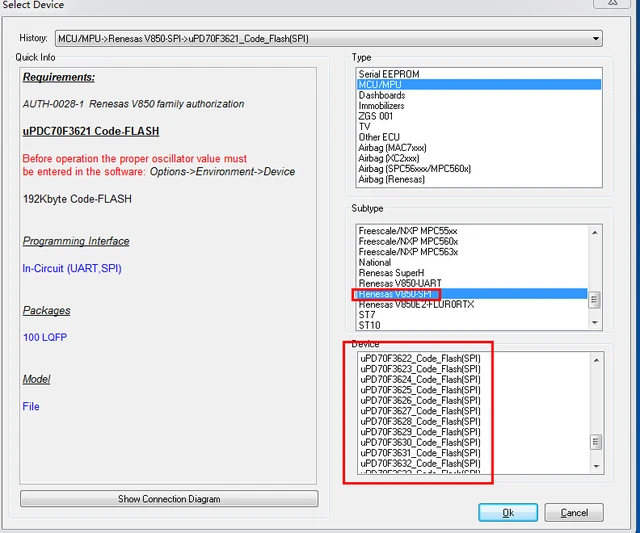Click Show Connection Diagram button

pyautogui.click(x=169, y=499)
